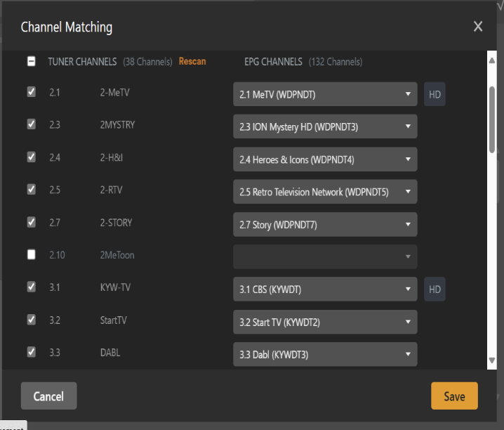Click channel number 2.10

coord(58,255)
